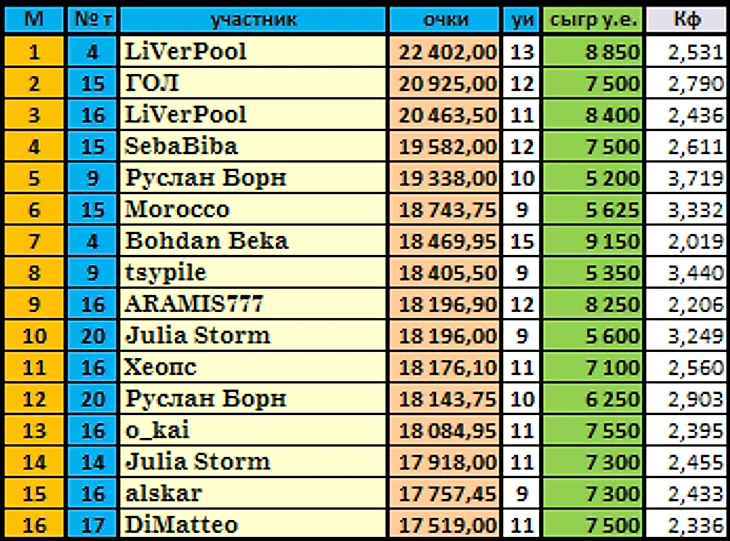730x541 pixels.
Task: Click the "Bohdan Beka" name cell
Action: point(253,241)
